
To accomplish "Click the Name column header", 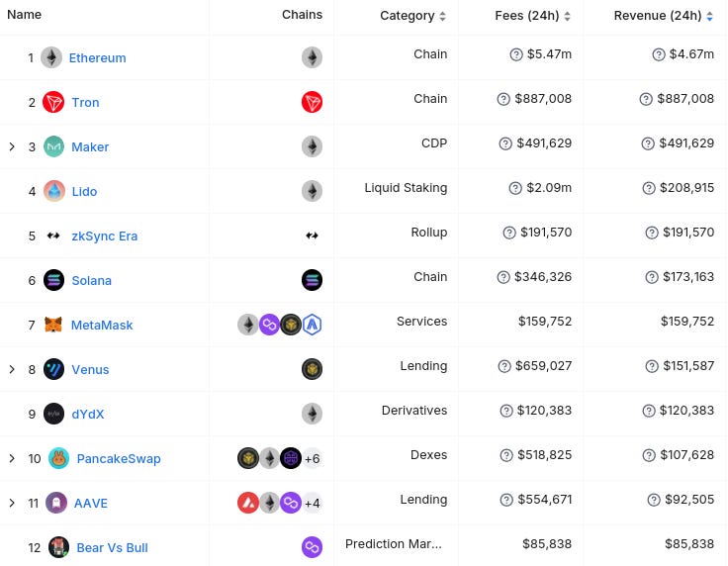I will click(x=24, y=15).
